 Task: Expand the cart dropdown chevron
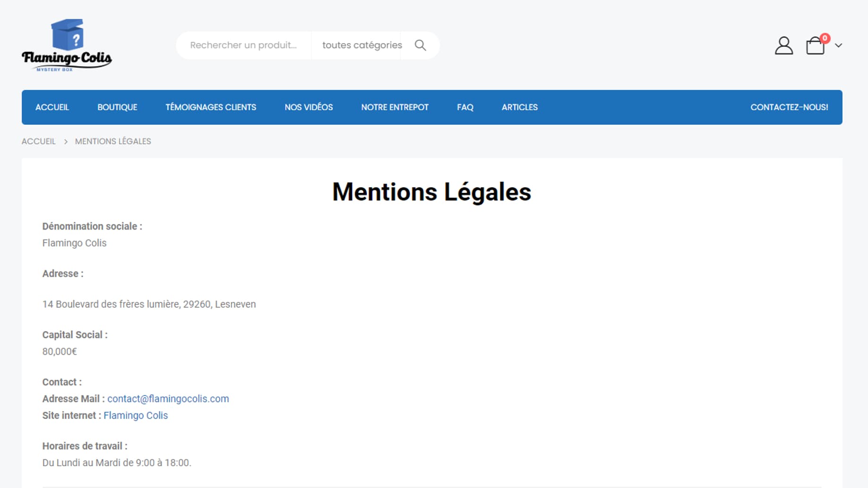click(838, 46)
